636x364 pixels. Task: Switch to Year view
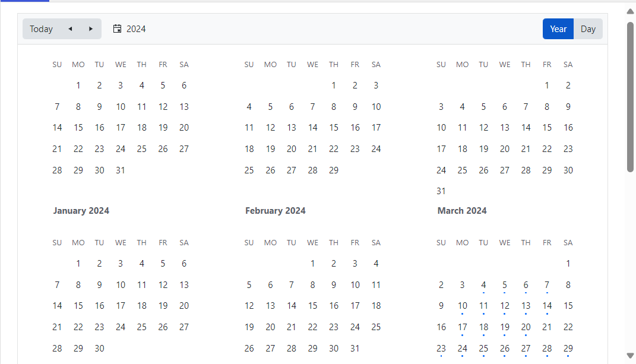click(x=558, y=29)
